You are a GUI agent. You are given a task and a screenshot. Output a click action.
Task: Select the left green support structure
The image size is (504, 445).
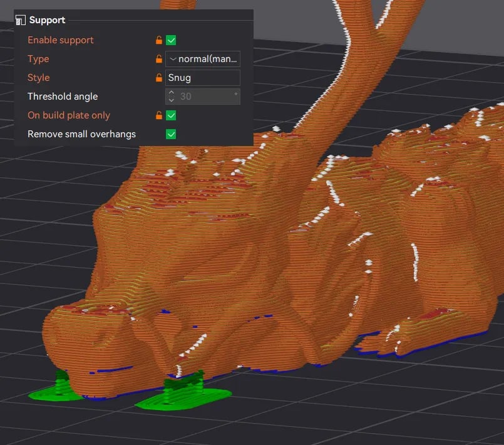pos(56,388)
